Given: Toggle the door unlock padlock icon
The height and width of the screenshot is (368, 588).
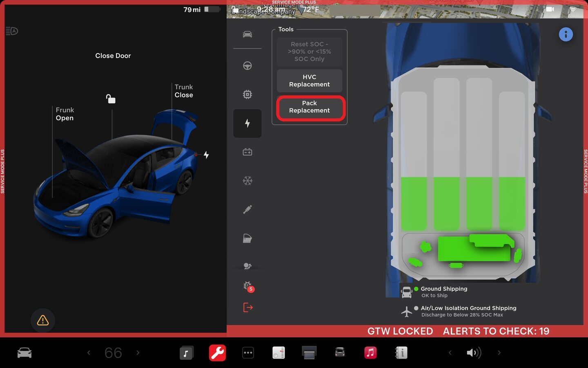Looking at the screenshot, I should click(111, 99).
